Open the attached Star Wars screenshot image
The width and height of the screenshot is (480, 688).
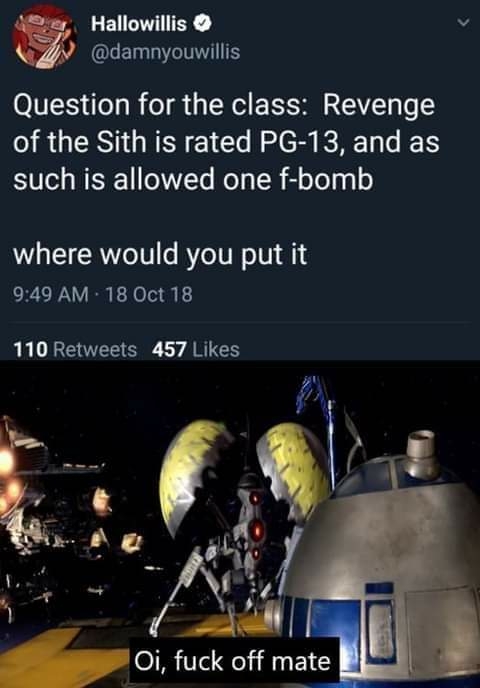click(x=240, y=524)
